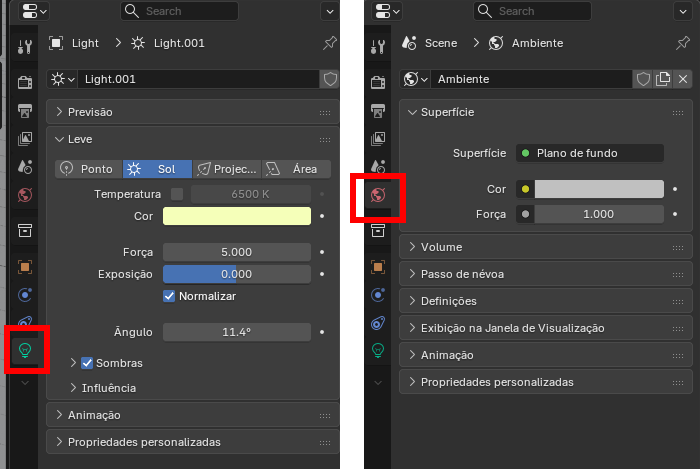Viewport: 700px width, 469px height.
Task: Open grey world Cor swatch
Action: click(x=599, y=189)
